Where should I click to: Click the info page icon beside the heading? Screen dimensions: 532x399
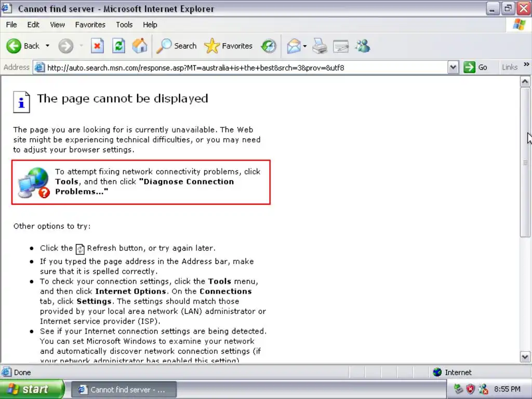pos(21,102)
